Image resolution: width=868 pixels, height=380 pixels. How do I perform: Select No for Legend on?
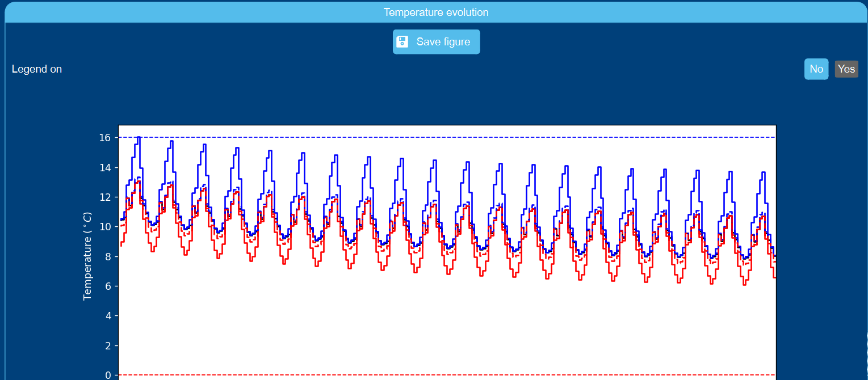point(816,69)
